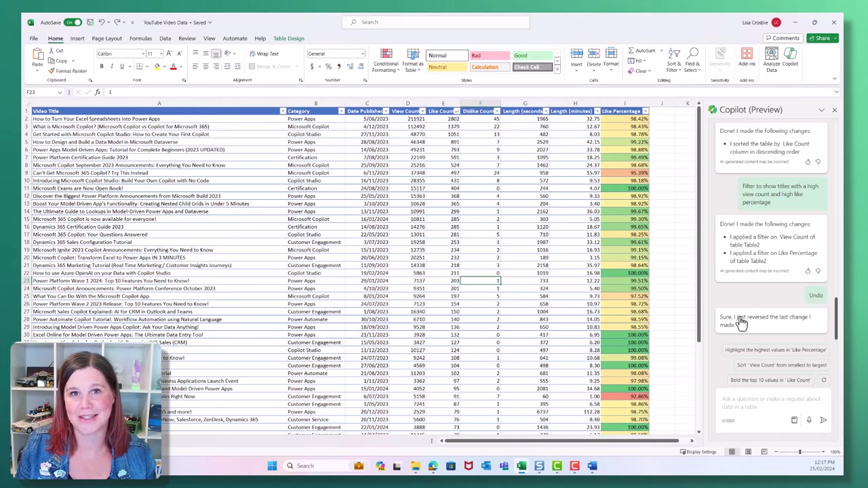Open Sort & Filter menu
The image size is (868, 488).
coord(673,61)
